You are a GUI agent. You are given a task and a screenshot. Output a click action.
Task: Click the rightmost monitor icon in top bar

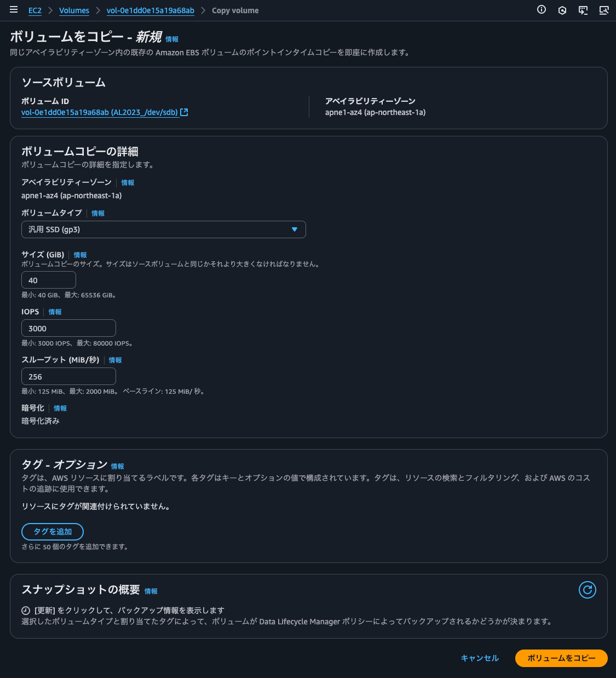point(604,10)
